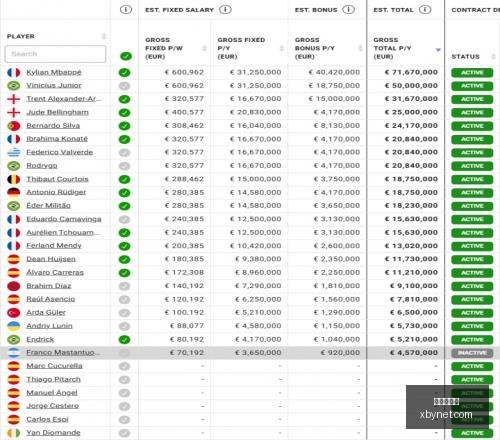Viewport: 500px width, 440px height.
Task: Focus the player Search field
Action: click(x=55, y=54)
